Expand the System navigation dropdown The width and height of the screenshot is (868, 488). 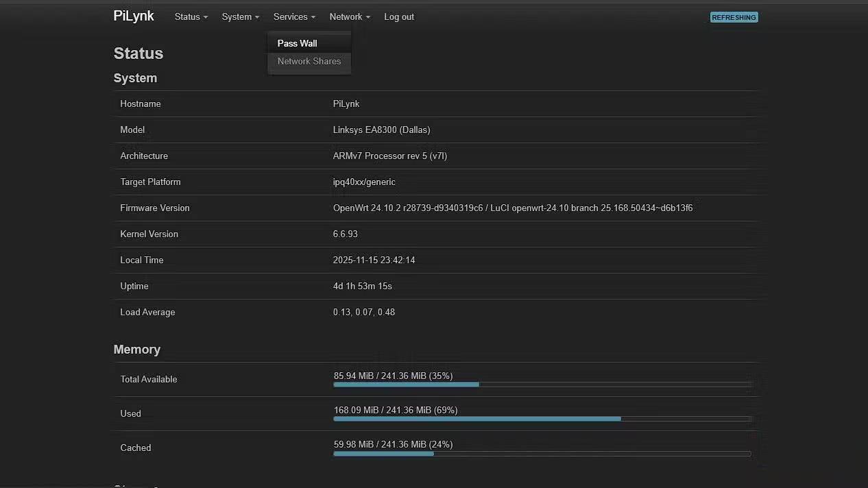point(239,16)
